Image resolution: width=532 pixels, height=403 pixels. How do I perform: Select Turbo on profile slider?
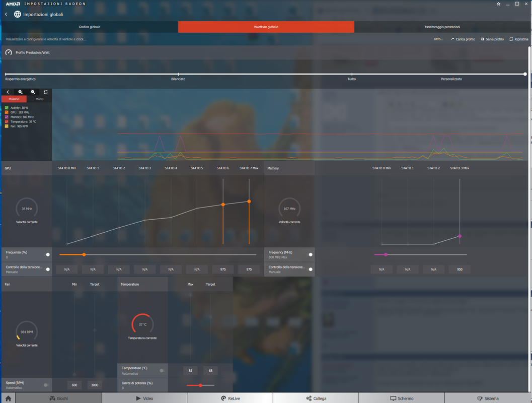tap(352, 74)
